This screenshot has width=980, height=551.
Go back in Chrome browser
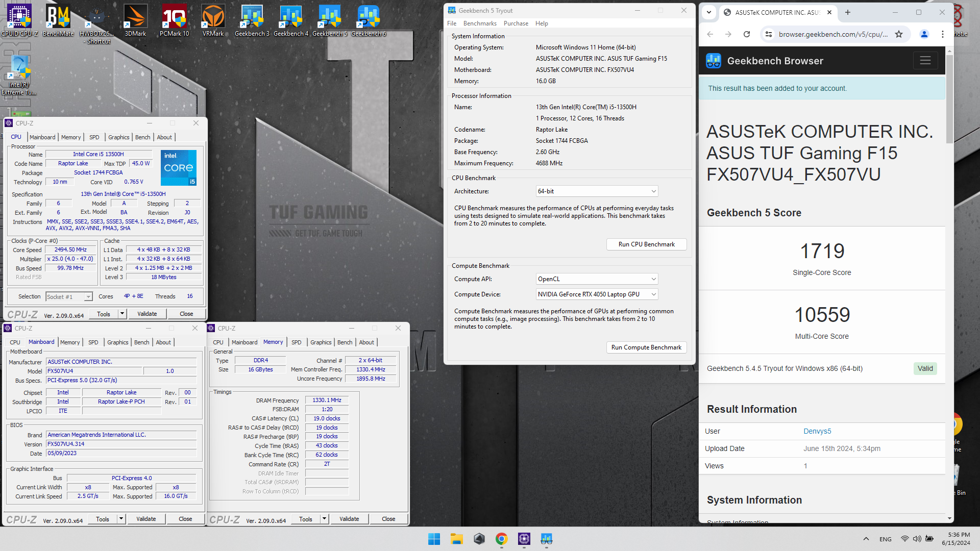(x=710, y=34)
